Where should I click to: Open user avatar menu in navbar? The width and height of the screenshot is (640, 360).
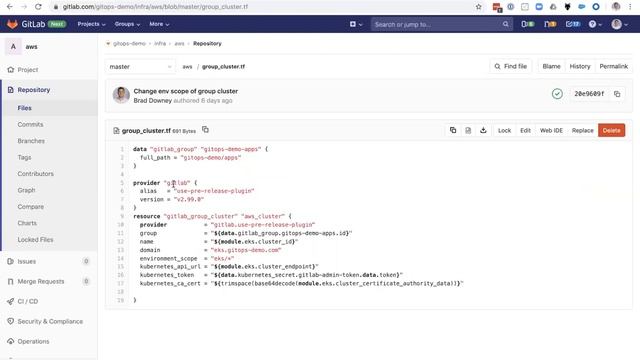(619, 24)
